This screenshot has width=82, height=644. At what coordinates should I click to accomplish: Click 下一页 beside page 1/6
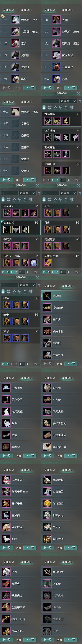pos(30,88)
